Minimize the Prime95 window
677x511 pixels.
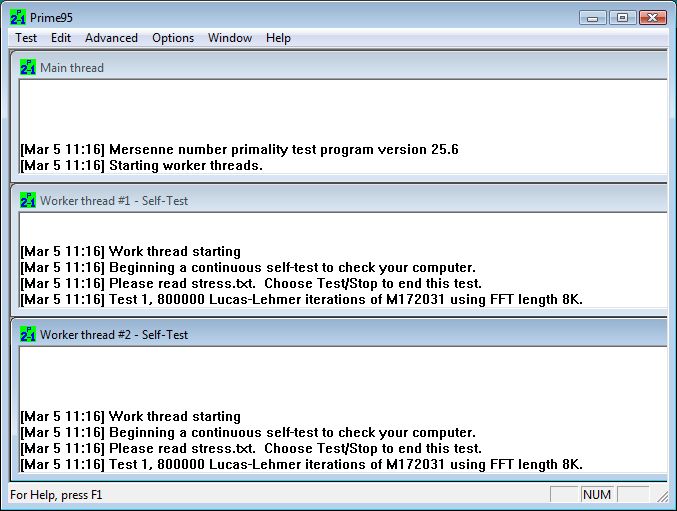point(592,18)
